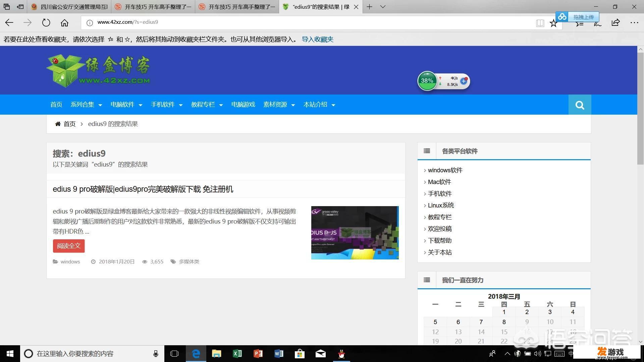
Task: Click the breadcrumb 首页 home link
Action: tap(69, 124)
